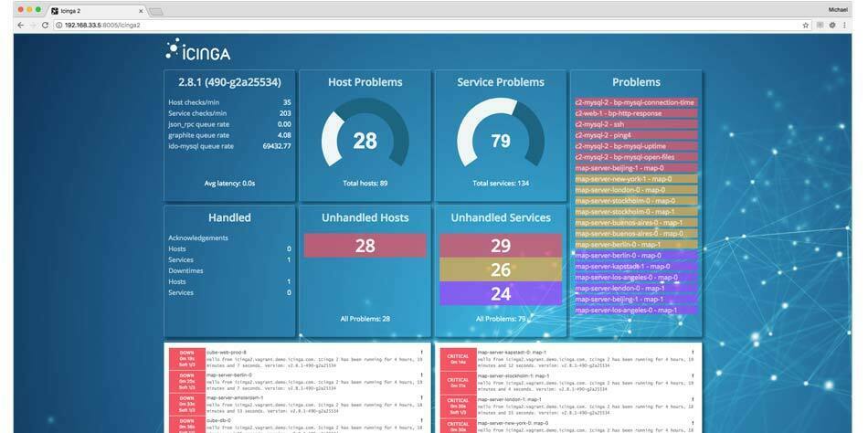Viewport: 868px width, 433px height.
Task: Open problem c2-mysql-2 - ssh
Action: (x=636, y=124)
